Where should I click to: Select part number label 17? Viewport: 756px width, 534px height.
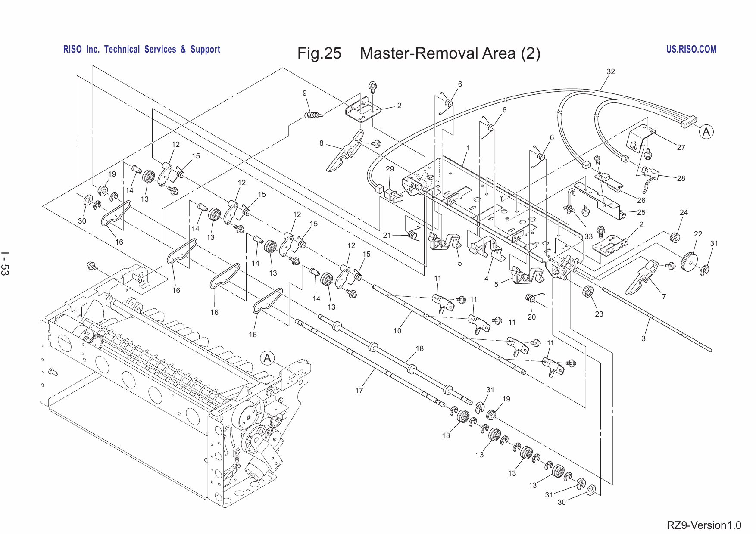click(359, 391)
